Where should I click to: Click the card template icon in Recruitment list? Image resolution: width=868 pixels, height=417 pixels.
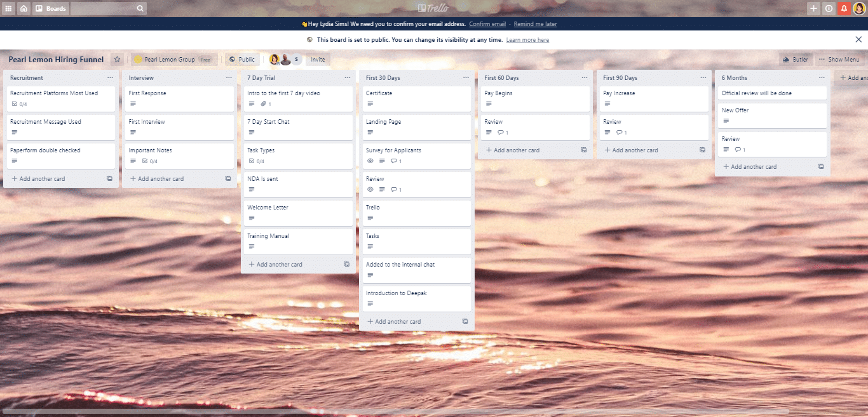coord(109,179)
